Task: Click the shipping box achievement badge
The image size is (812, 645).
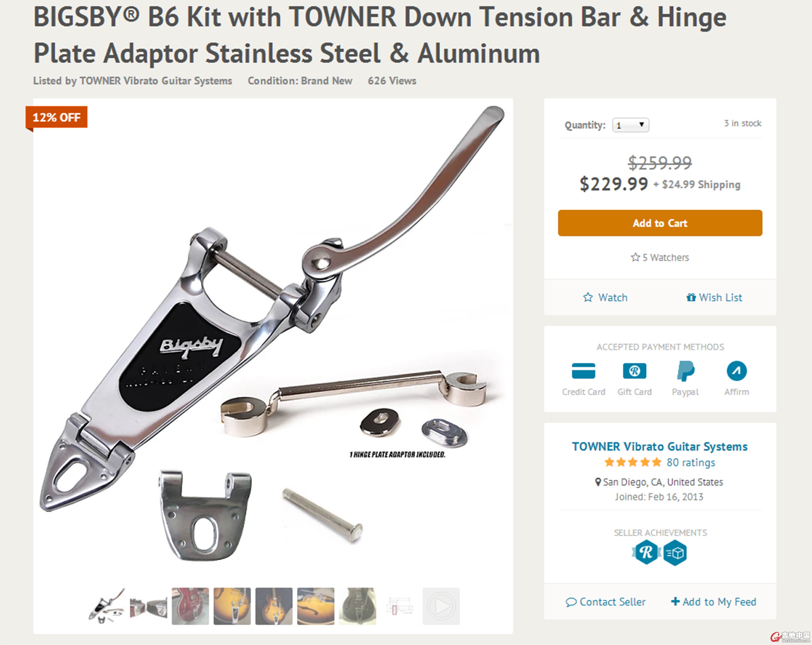Action: (x=675, y=553)
